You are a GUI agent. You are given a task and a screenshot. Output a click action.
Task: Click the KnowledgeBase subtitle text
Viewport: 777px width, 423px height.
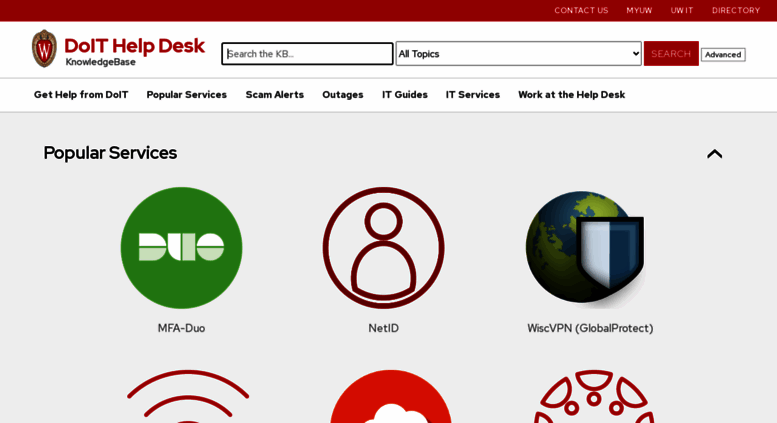(101, 62)
